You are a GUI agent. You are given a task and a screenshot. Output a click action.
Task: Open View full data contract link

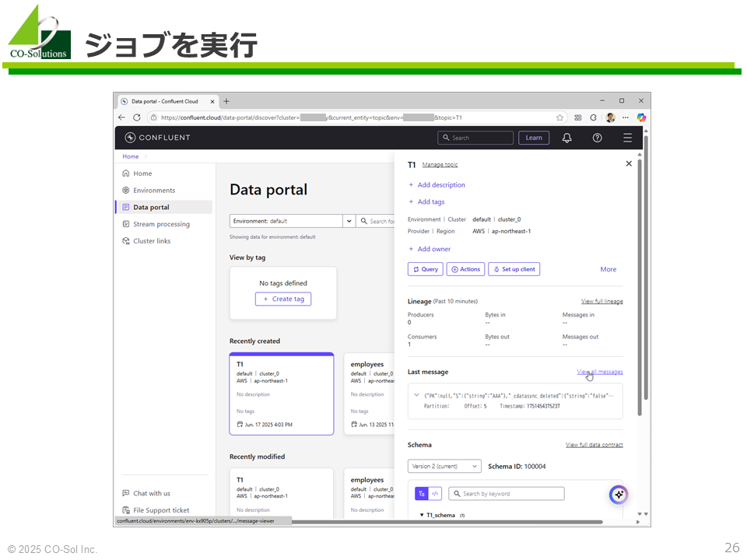tap(594, 445)
